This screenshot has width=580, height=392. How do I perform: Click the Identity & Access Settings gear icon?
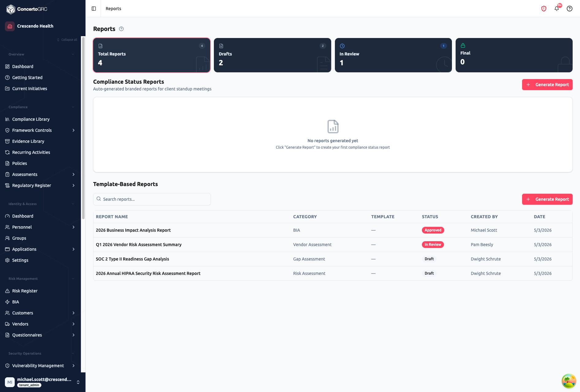click(x=7, y=260)
